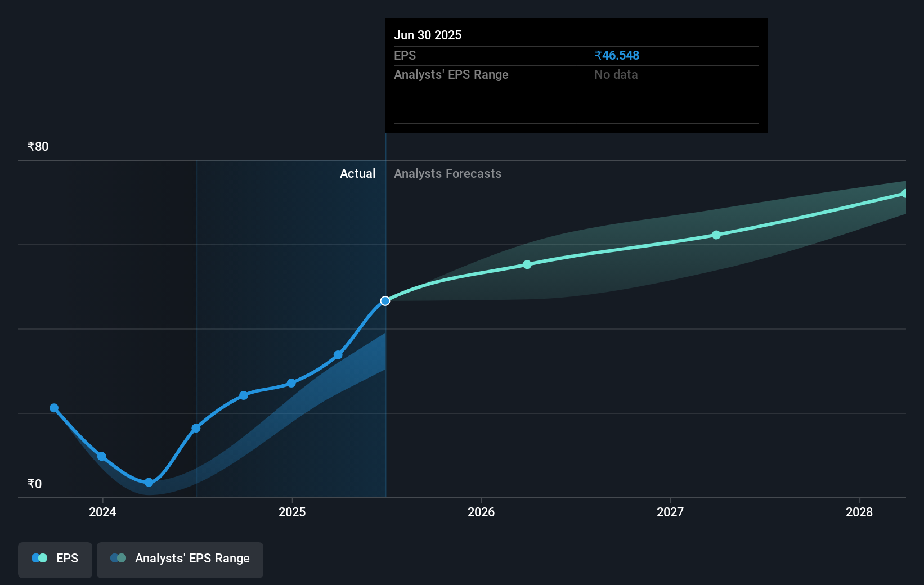
Task: Toggle the Actual period highlight
Action: click(358, 173)
